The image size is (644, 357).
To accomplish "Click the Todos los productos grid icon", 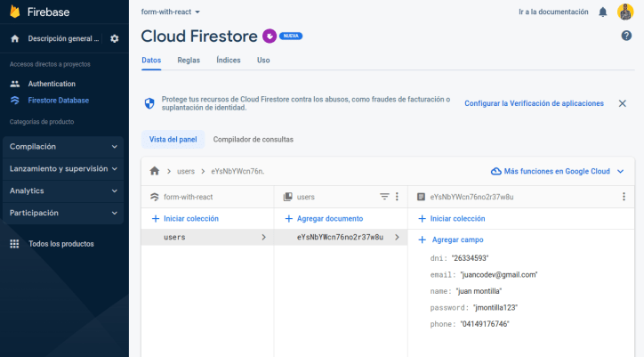I will pos(14,244).
